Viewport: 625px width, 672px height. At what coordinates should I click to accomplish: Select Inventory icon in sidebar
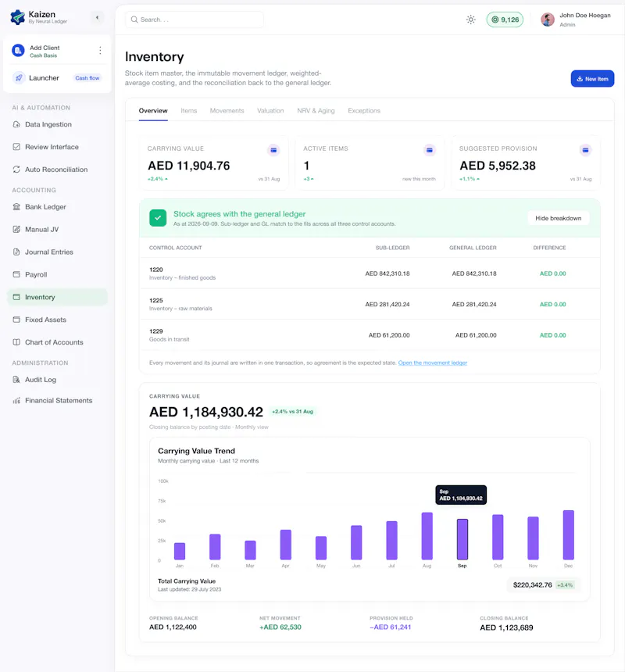click(x=16, y=297)
